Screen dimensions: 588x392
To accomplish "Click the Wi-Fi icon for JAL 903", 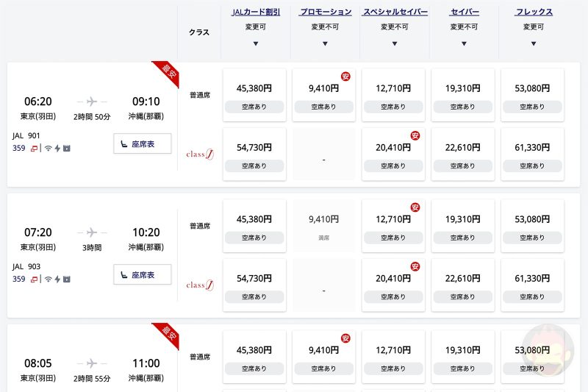I will pyautogui.click(x=49, y=279).
